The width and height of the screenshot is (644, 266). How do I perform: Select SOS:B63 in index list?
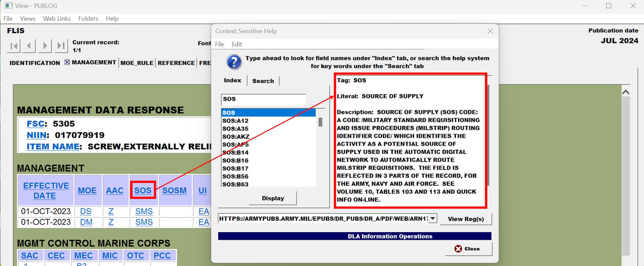pyautogui.click(x=268, y=184)
